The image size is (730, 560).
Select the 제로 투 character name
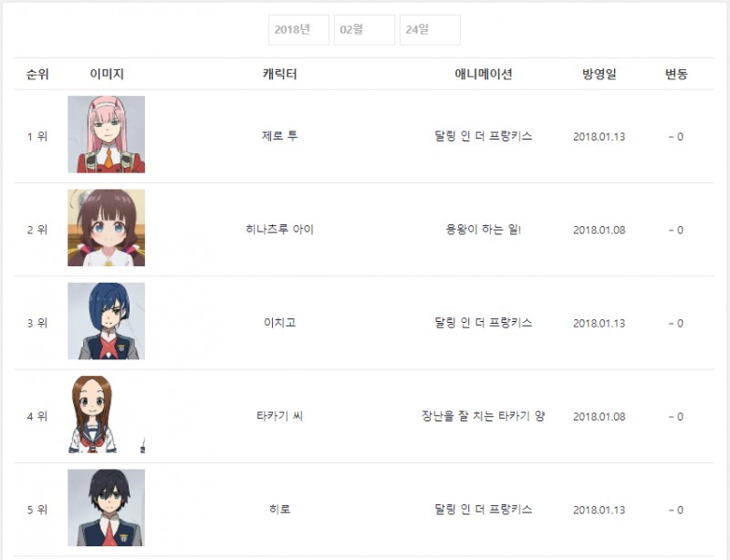click(x=279, y=136)
